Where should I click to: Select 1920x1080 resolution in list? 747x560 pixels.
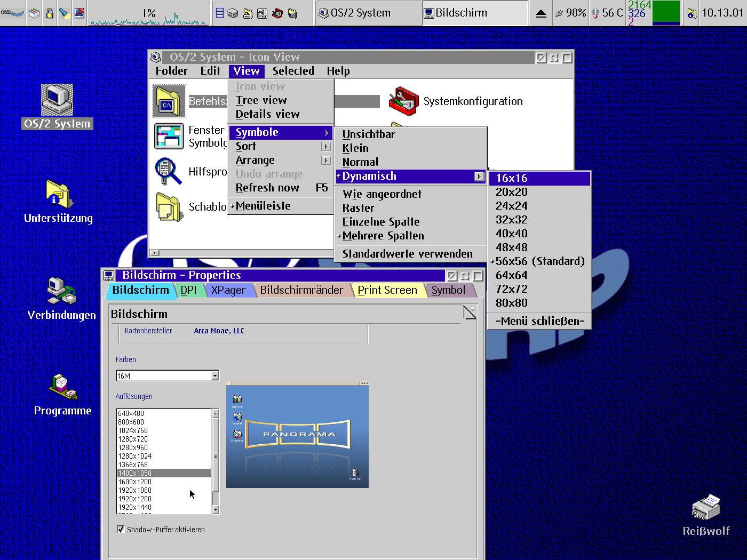coord(164,490)
